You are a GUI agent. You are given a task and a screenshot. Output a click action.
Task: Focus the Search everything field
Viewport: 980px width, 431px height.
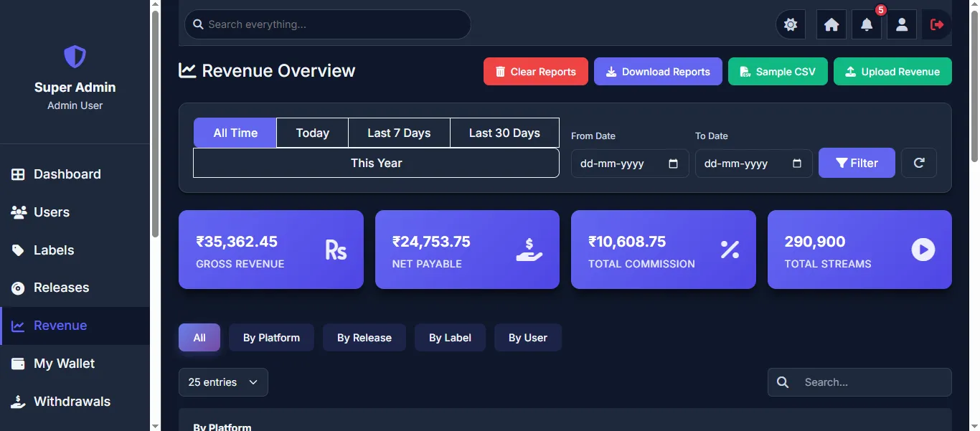click(x=328, y=24)
